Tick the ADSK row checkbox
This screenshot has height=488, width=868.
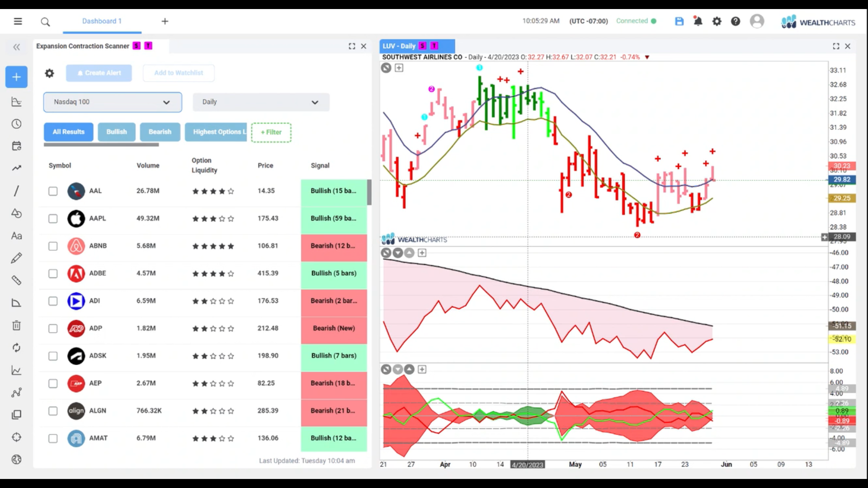53,356
